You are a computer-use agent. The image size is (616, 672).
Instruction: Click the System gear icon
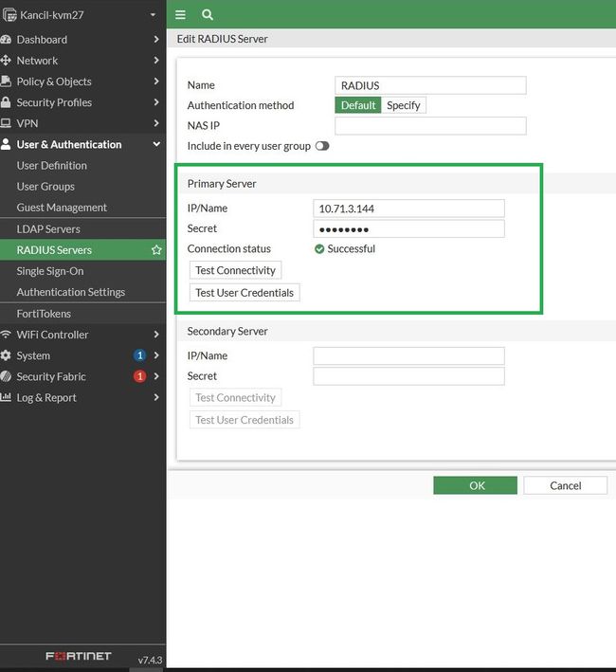7,355
